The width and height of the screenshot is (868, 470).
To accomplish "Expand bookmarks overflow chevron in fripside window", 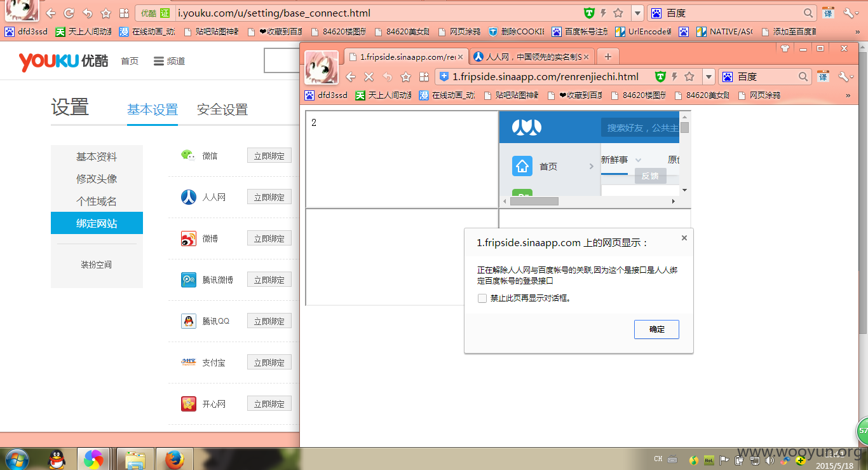I will click(848, 95).
